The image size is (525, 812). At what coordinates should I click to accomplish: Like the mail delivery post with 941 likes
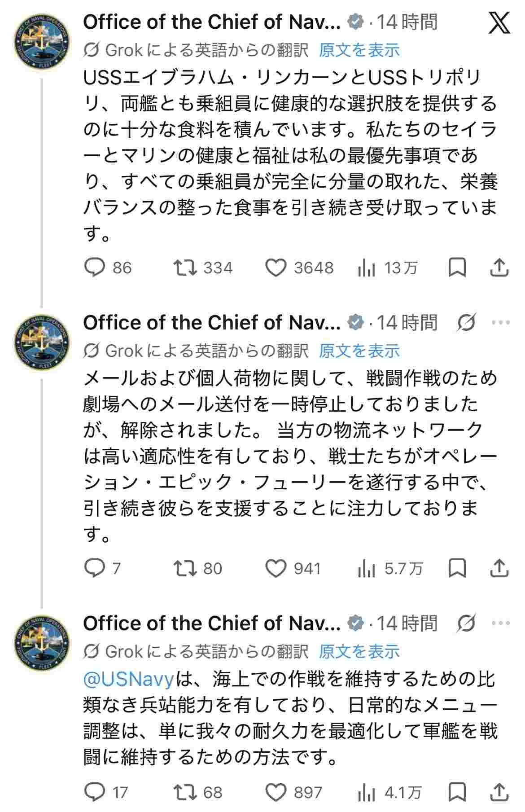tap(276, 568)
